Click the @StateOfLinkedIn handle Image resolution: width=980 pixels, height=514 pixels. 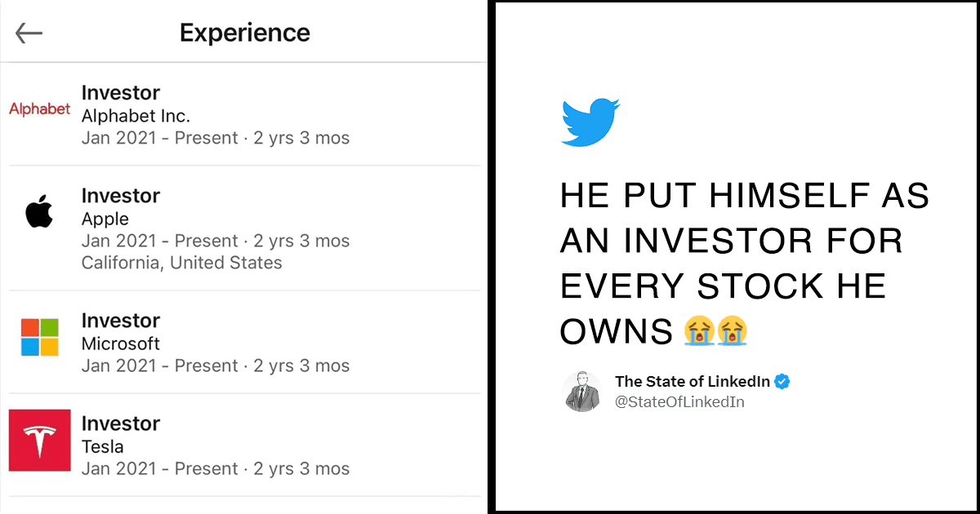(680, 401)
